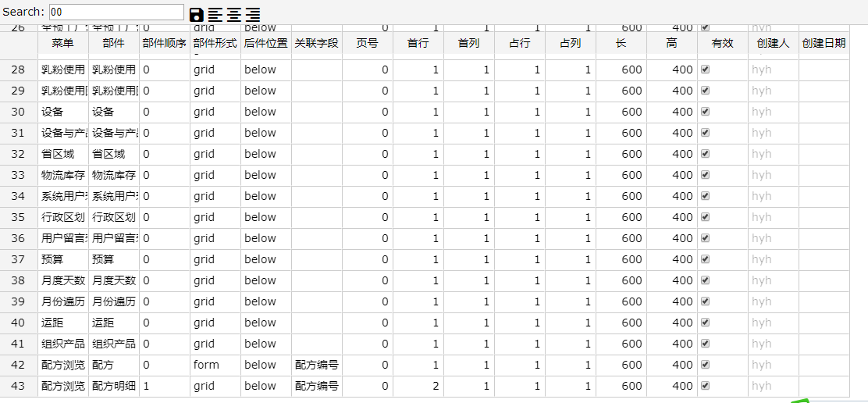868x403 pixels.
Task: Select the 创建日期 column header
Action: coord(824,43)
